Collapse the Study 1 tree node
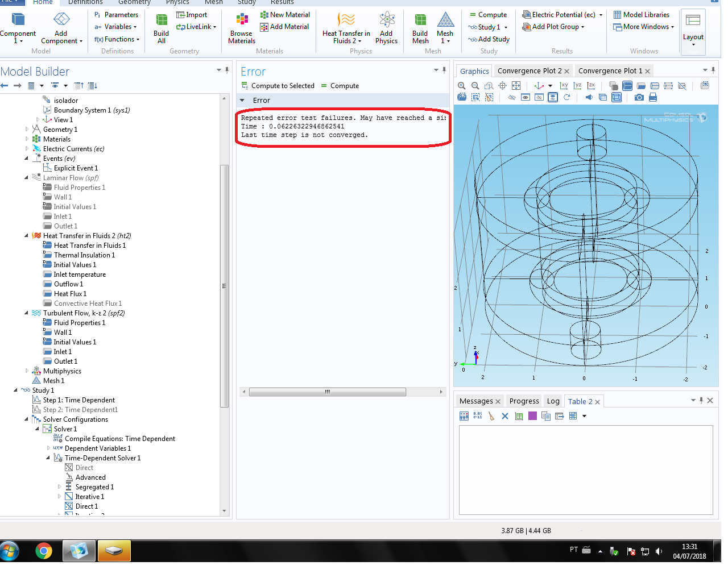Viewport: 728px width, 582px height. click(15, 390)
